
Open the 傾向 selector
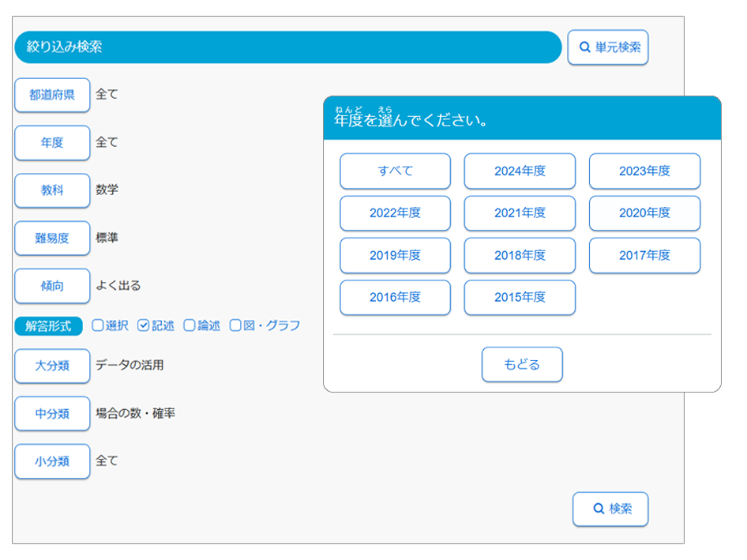point(52,286)
